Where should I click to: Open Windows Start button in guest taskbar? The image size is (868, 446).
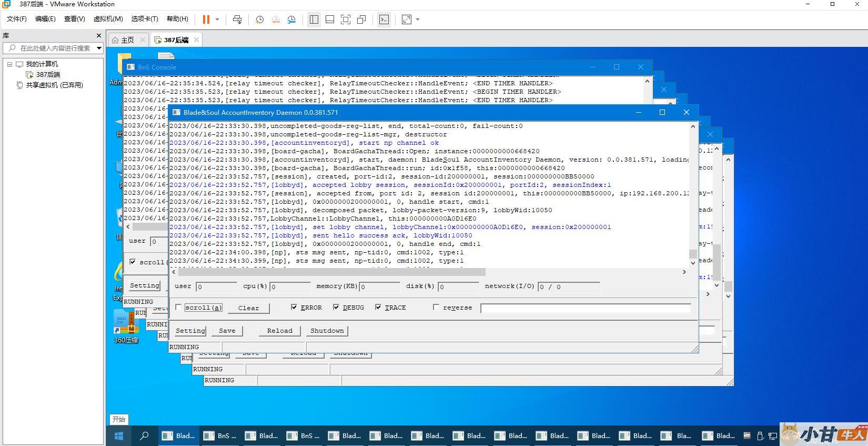tap(119, 435)
